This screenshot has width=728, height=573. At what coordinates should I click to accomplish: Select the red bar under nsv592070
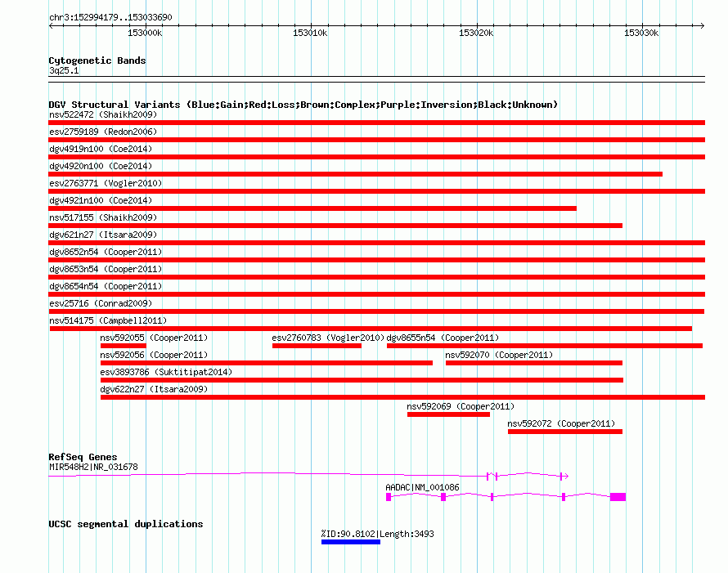pyautogui.click(x=534, y=363)
